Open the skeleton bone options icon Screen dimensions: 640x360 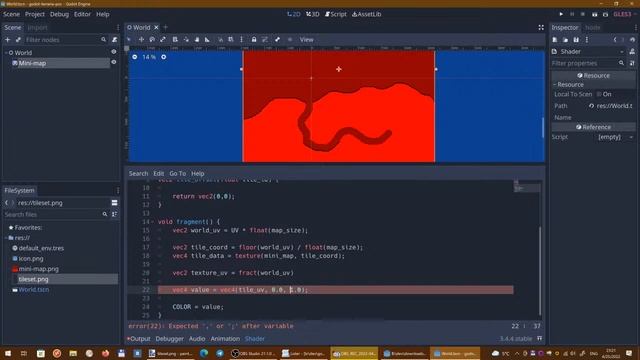click(277, 40)
